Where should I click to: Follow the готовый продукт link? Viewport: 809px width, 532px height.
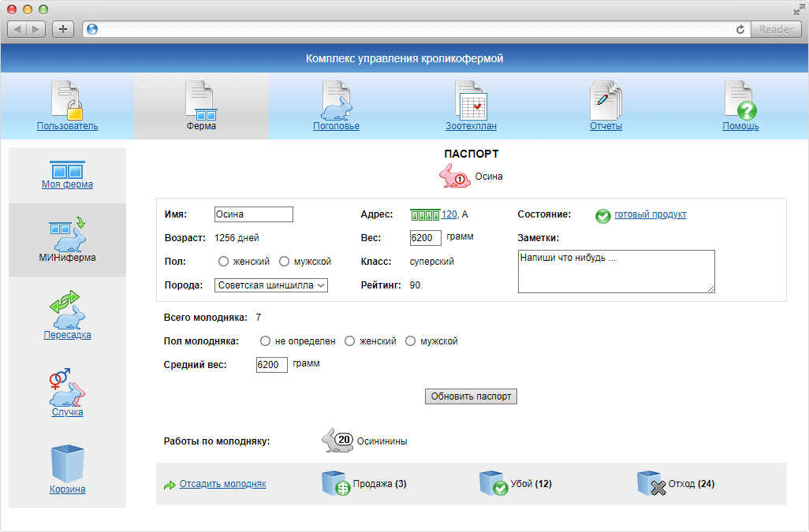click(x=650, y=214)
